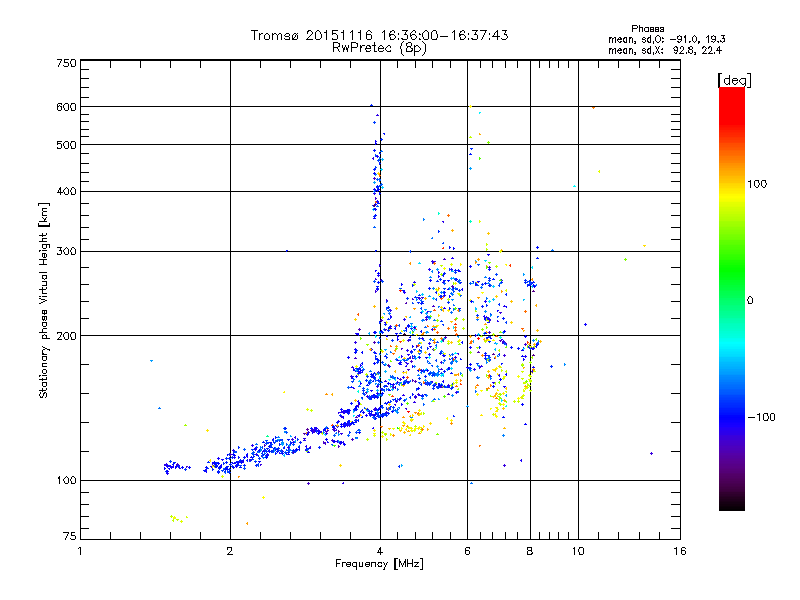Screen dimensions: 800x600
Task: Click the colorbar tick label '-100'
Action: click(x=762, y=417)
